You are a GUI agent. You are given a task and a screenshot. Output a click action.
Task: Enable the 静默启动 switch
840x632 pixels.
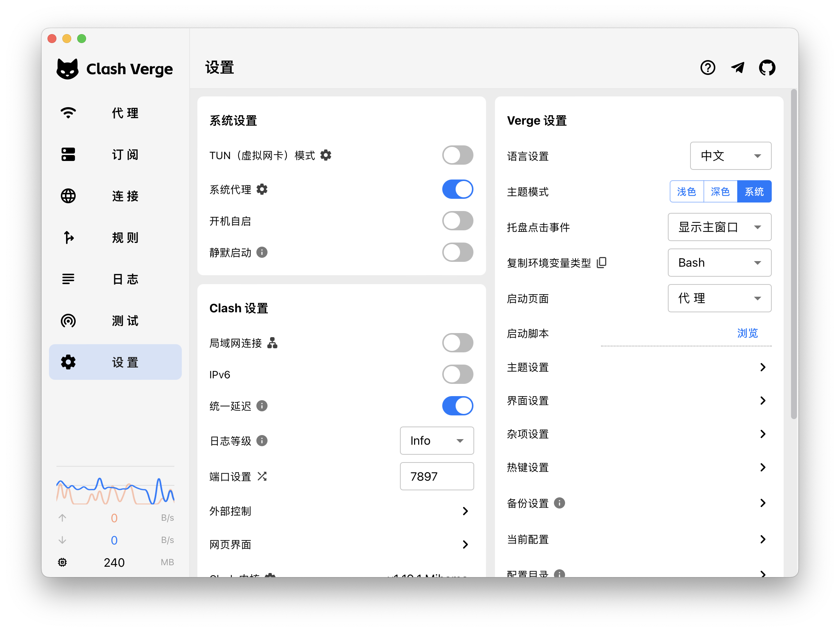457,252
